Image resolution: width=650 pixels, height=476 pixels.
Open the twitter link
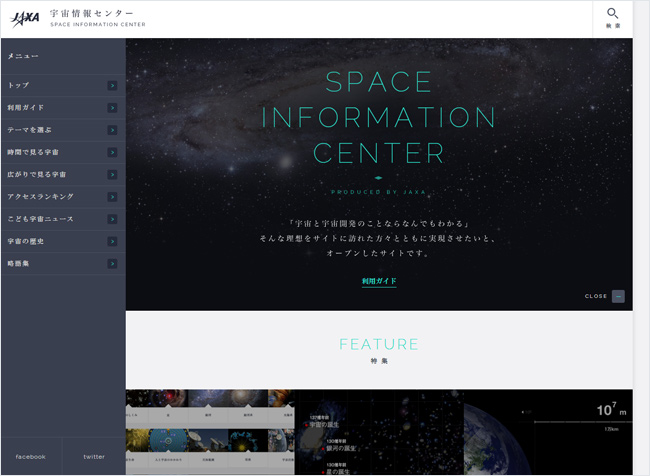point(94,457)
